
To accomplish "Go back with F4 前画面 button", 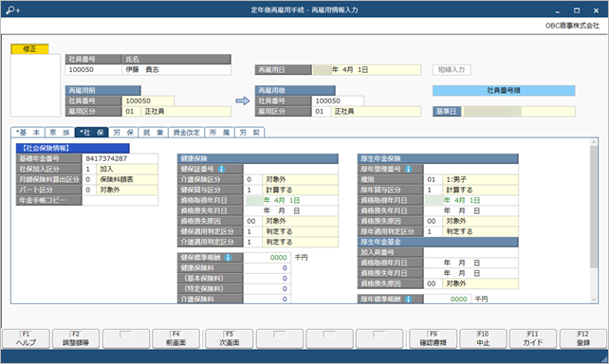I will (x=175, y=338).
